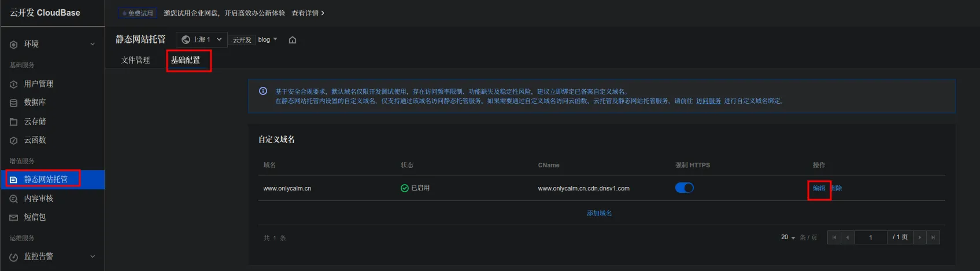Click the home icon beside blog
Viewport: 980px width, 271px height.
293,40
